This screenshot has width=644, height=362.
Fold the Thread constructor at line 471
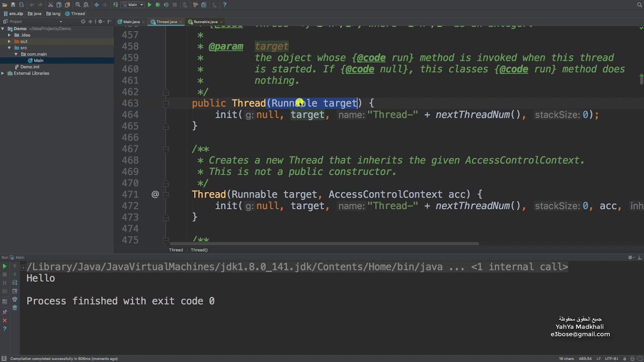tap(166, 194)
